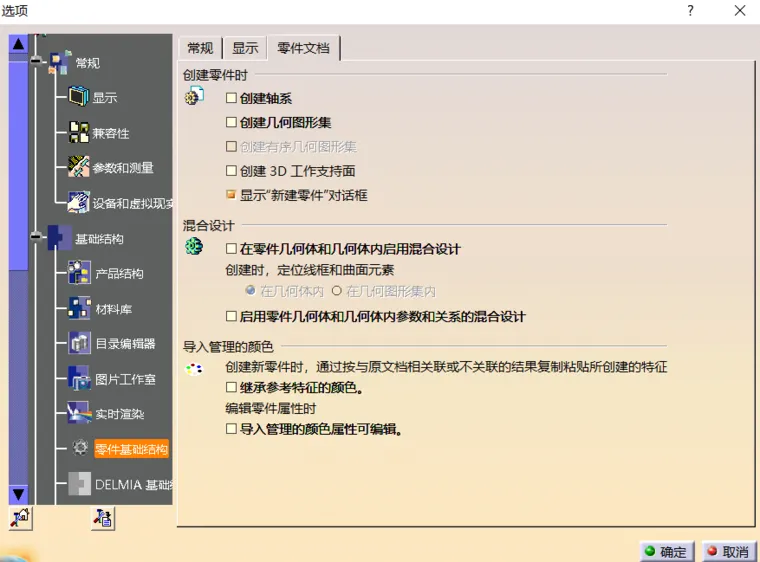Tick the 创建有序几何图形集 checkbox
The image size is (760, 562).
coord(231,146)
